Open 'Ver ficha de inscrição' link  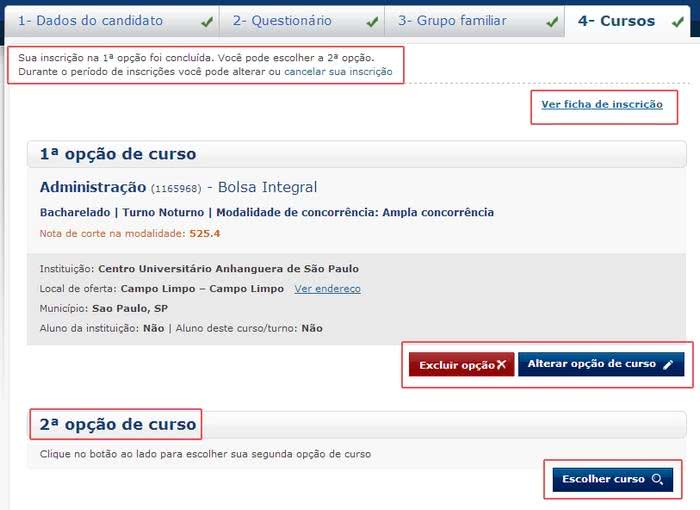tap(602, 105)
